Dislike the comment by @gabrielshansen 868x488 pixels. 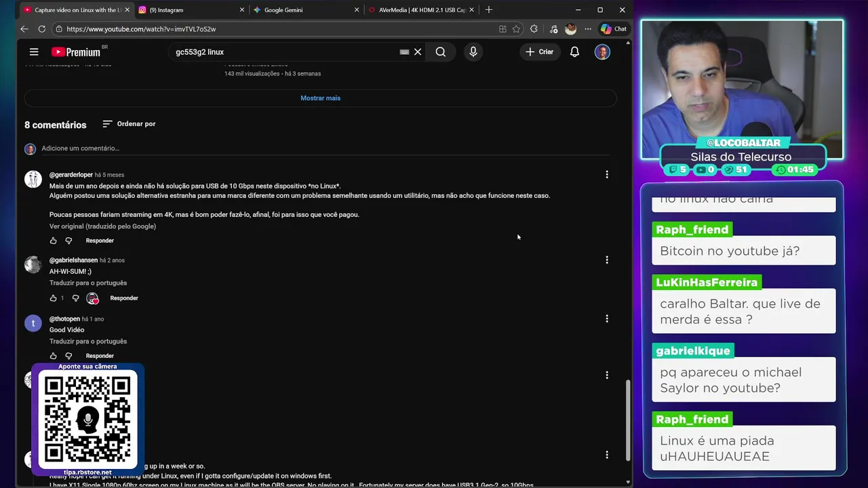75,298
